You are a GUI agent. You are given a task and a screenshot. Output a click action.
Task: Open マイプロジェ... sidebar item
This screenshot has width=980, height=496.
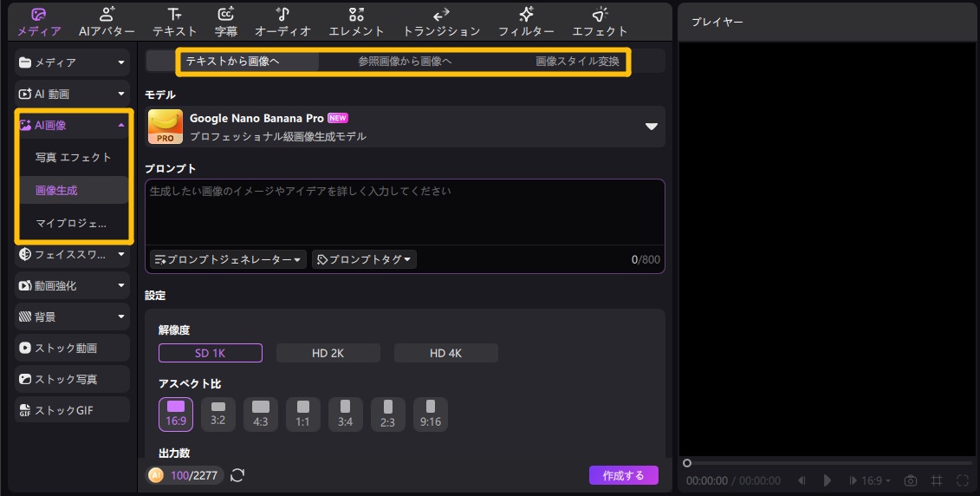coord(73,223)
